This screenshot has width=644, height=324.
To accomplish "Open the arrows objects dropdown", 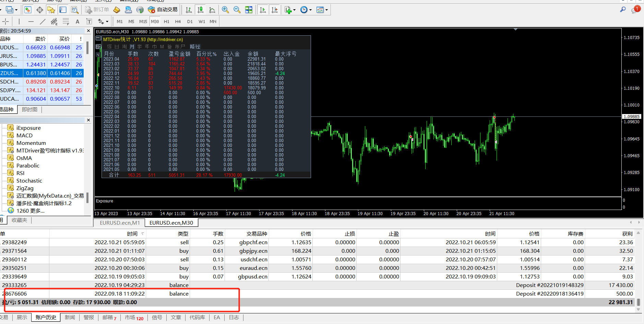I will click(107, 22).
